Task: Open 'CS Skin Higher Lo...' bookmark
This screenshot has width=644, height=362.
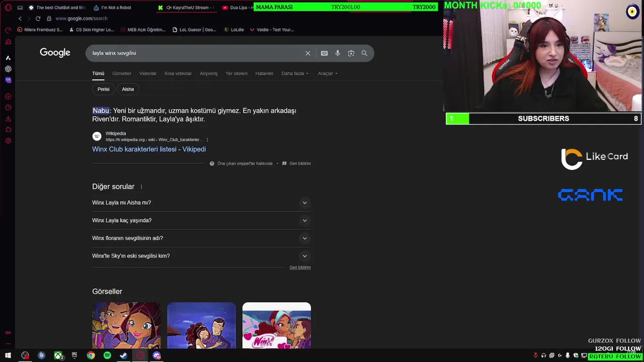Action: 92,30
